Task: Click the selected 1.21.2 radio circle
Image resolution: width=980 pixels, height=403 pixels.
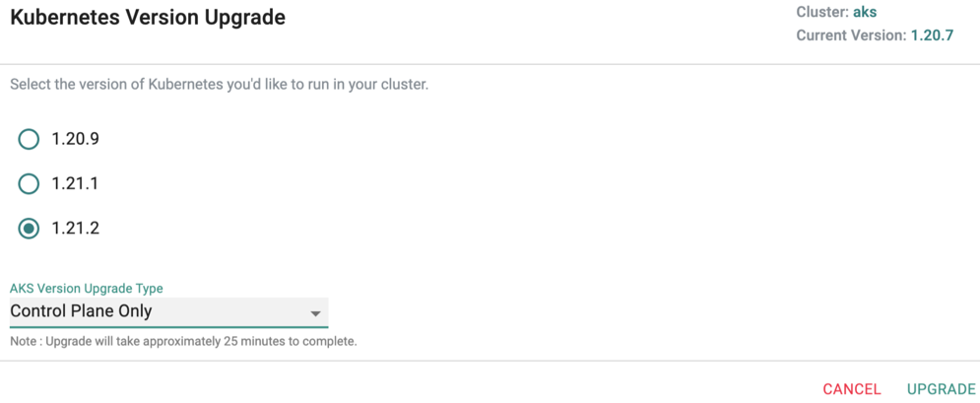Action: (29, 229)
